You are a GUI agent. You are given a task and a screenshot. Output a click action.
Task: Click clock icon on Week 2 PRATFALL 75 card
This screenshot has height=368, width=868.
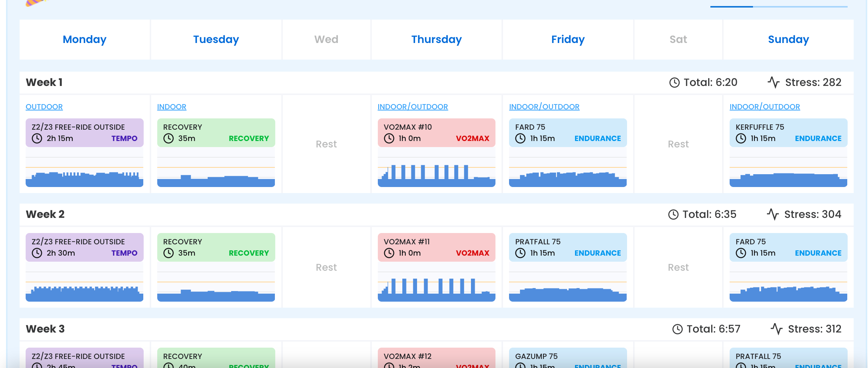click(520, 253)
